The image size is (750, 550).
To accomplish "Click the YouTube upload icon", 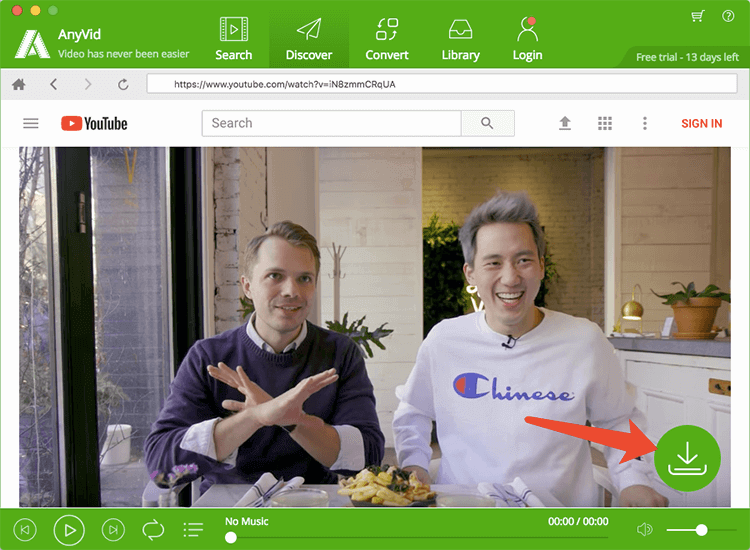I will [565, 123].
